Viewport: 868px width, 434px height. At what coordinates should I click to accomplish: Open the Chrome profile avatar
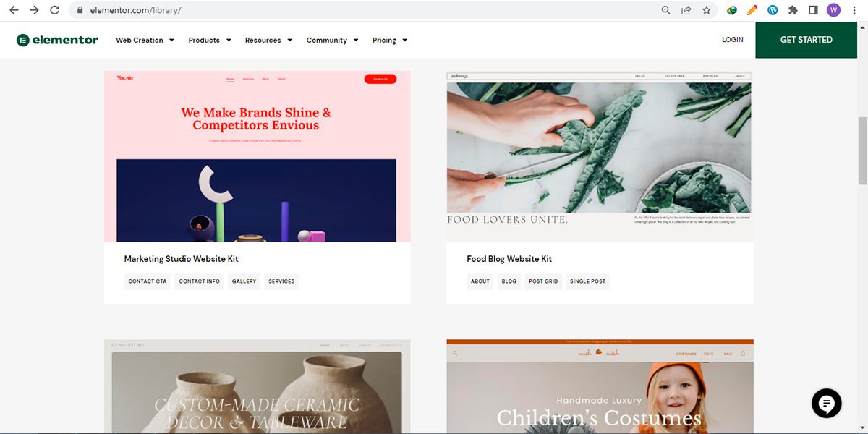coord(833,10)
